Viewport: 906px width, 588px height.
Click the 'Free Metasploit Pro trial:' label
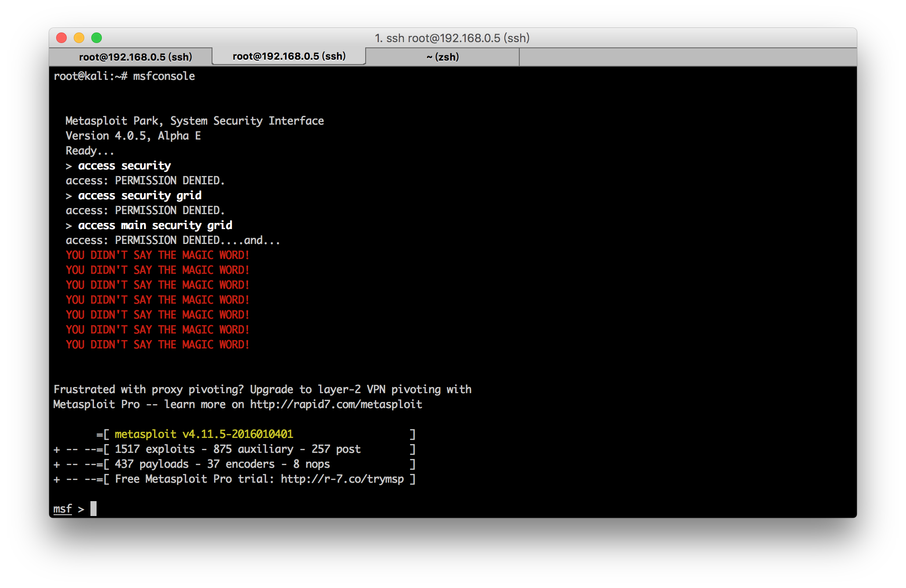(x=194, y=479)
